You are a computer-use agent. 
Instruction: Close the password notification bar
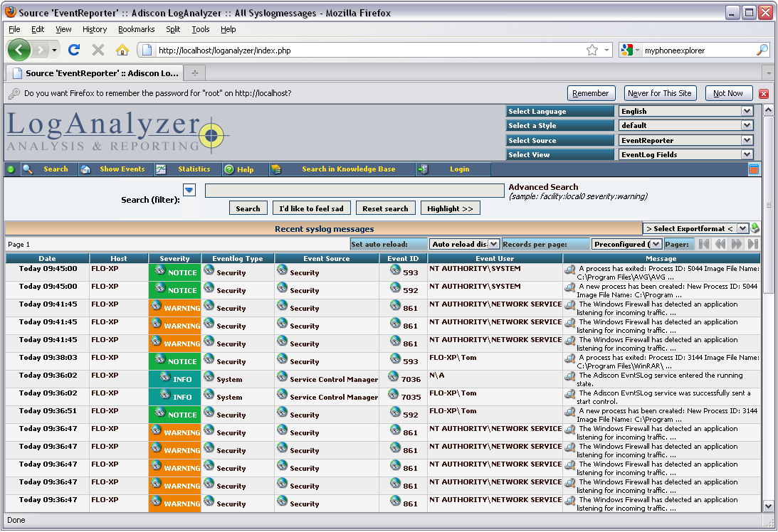click(764, 93)
